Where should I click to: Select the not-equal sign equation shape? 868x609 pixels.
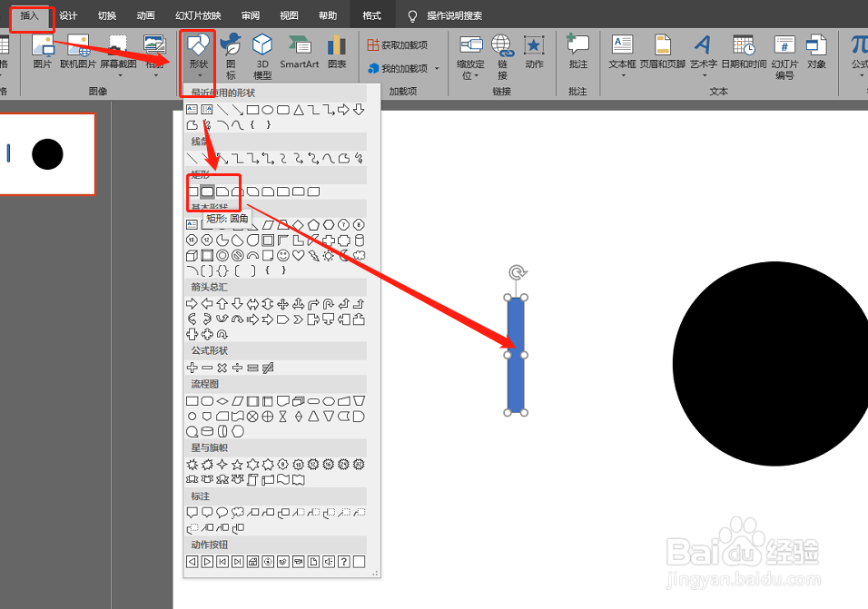(x=268, y=368)
